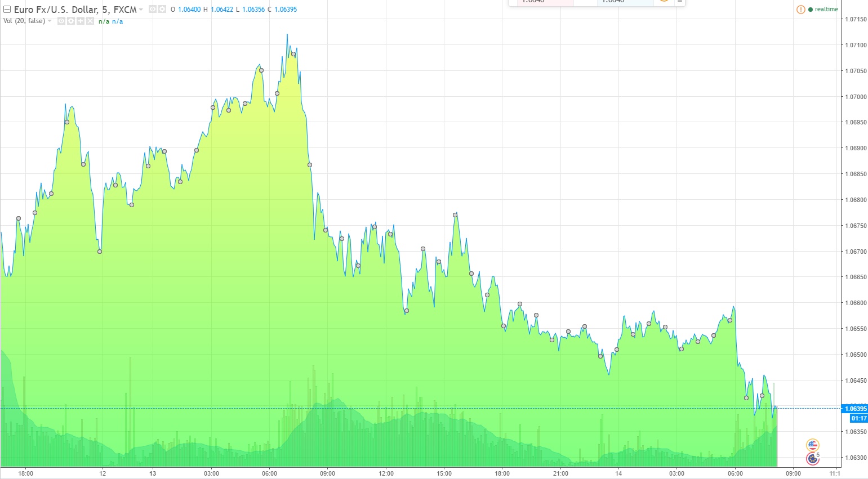Click the high value 1.06422

pyautogui.click(x=222, y=10)
